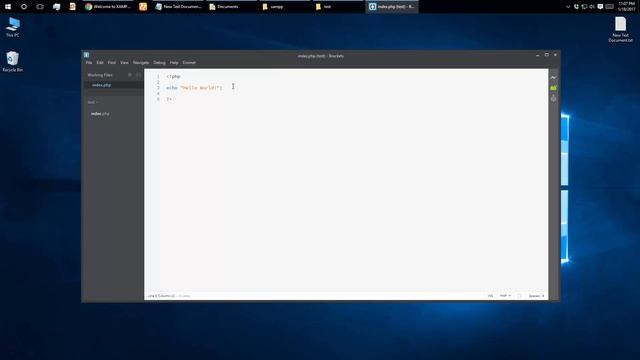
Task: Click the Cortana search circle icon
Action: [x=24, y=7]
